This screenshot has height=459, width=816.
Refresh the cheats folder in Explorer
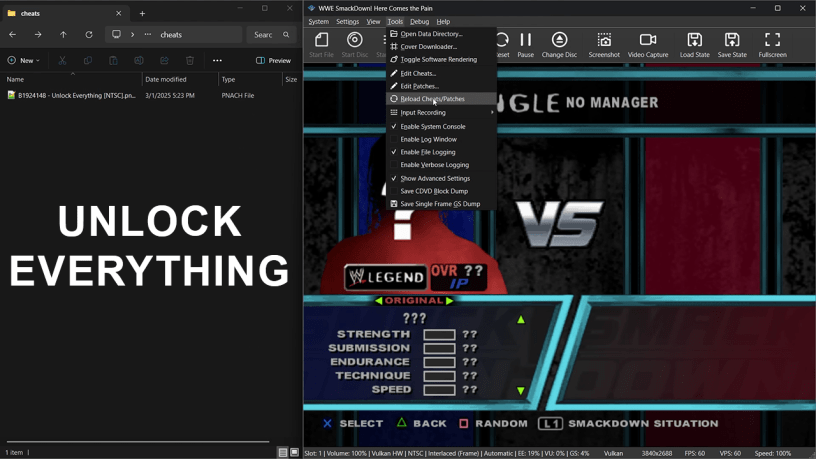(89, 34)
